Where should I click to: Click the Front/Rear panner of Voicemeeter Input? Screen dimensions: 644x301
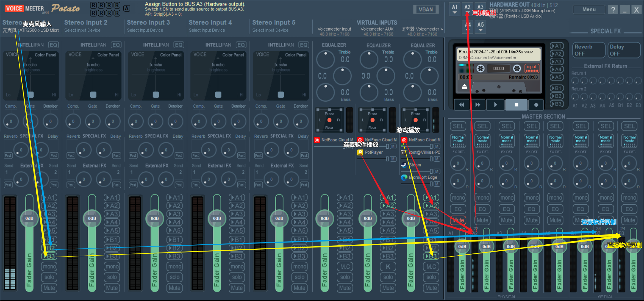(329, 120)
